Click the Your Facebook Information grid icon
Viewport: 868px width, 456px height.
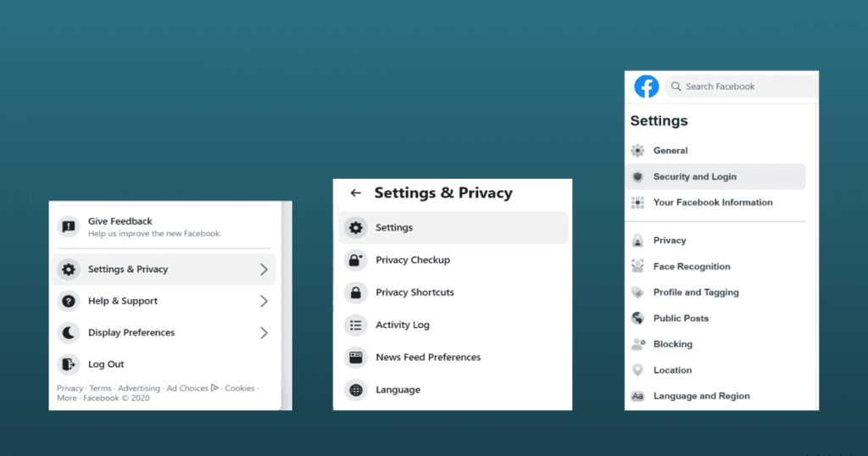click(x=637, y=203)
